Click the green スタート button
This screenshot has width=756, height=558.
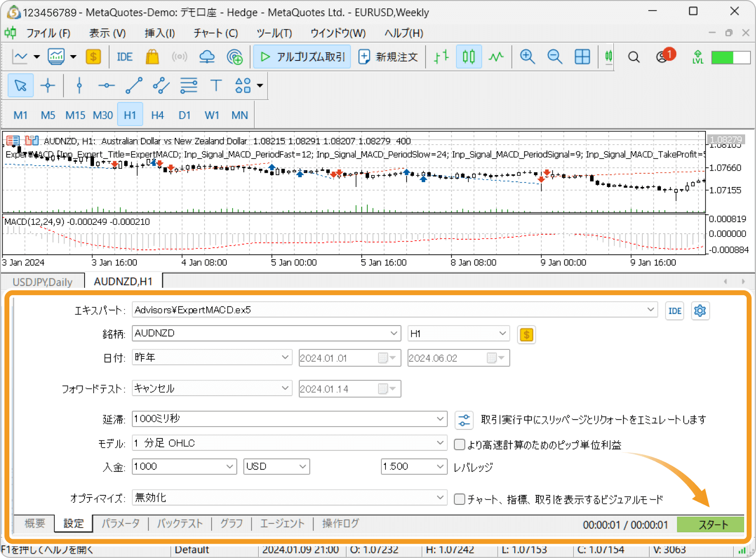tap(711, 525)
